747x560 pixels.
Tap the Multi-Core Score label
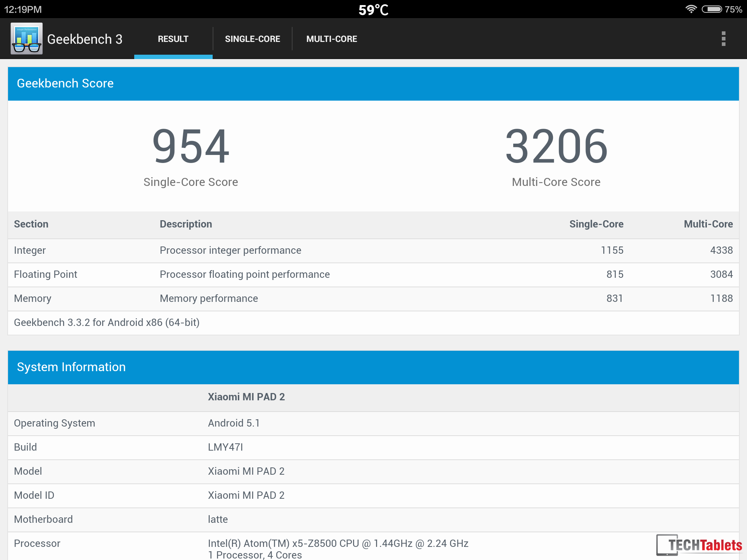556,182
